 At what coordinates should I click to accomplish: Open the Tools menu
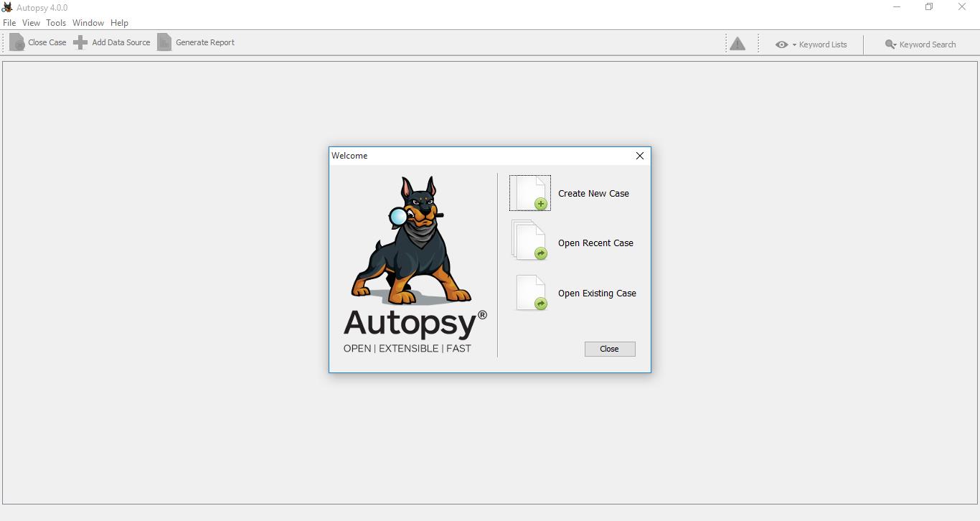56,23
